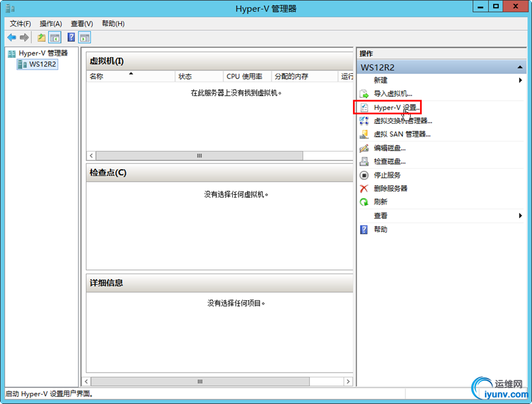Screen dimensions: 532x404
Task: Click 检查磁盘... action
Action: (x=389, y=162)
